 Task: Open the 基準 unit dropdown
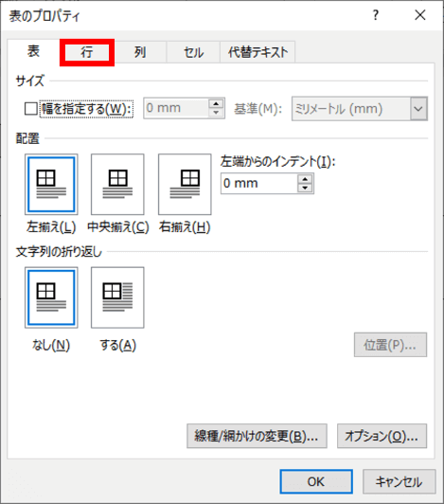418,109
